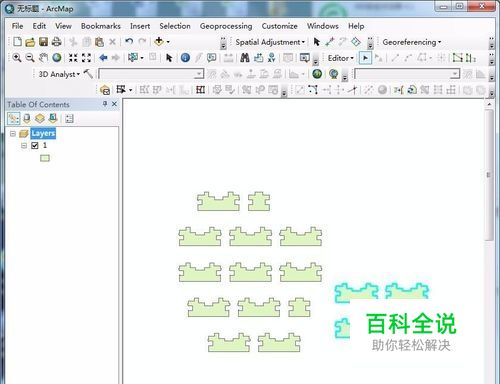Click List By Selection icon
This screenshot has width=500, height=384.
pos(53,118)
